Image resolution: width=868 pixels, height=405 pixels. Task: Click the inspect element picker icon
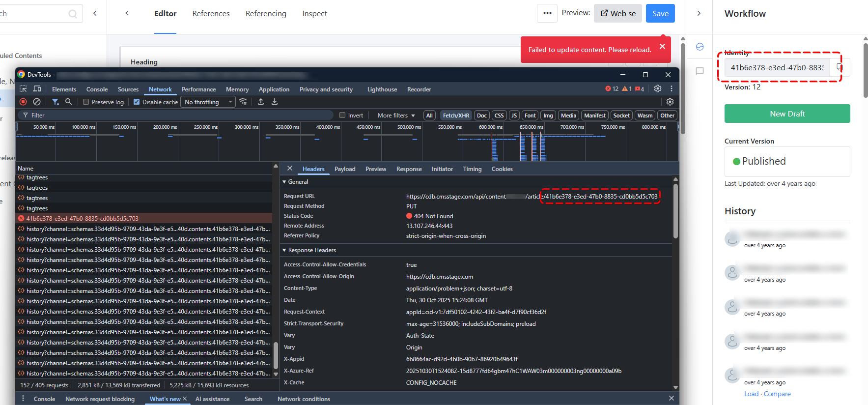coord(23,89)
